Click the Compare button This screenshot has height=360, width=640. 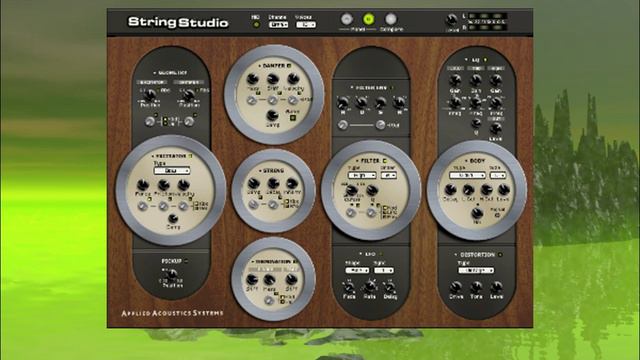click(x=391, y=19)
